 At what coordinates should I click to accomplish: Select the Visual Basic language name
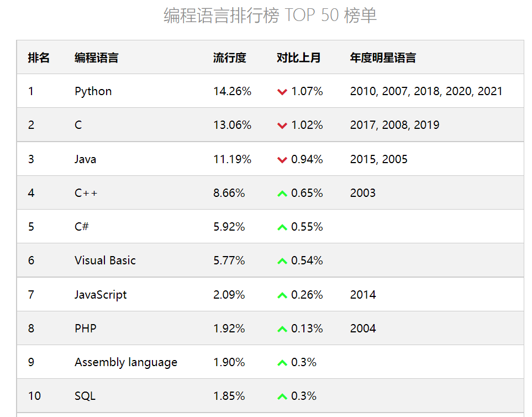coord(105,260)
